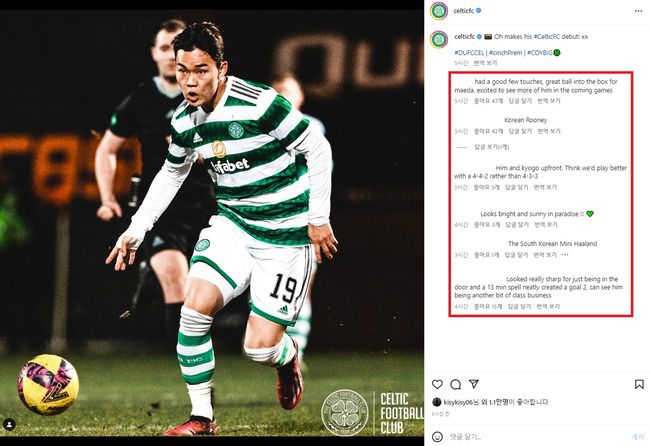The height and width of the screenshot is (446, 650).
Task: Open the three-dot more options menu
Action: click(x=638, y=11)
